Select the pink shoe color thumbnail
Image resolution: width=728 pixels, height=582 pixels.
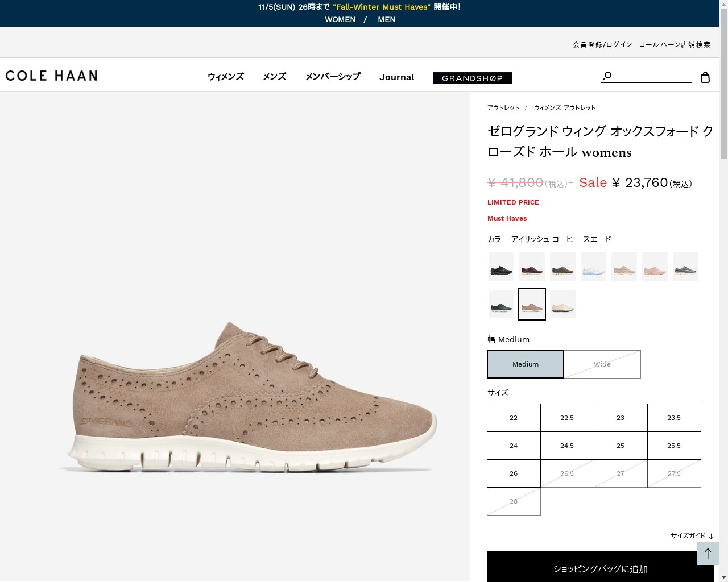(655, 267)
